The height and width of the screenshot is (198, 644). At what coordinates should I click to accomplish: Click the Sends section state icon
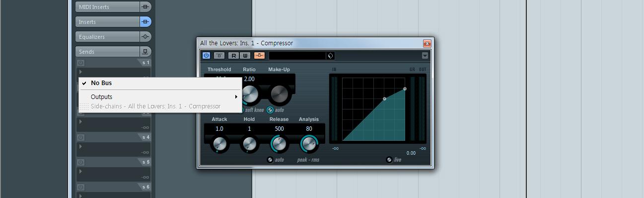(145, 52)
